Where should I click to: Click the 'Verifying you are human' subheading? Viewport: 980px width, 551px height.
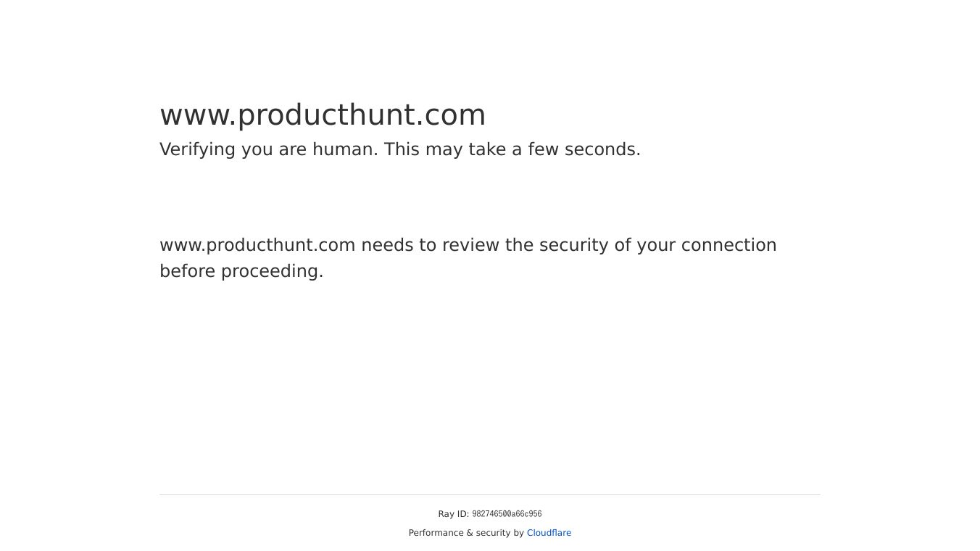click(399, 149)
